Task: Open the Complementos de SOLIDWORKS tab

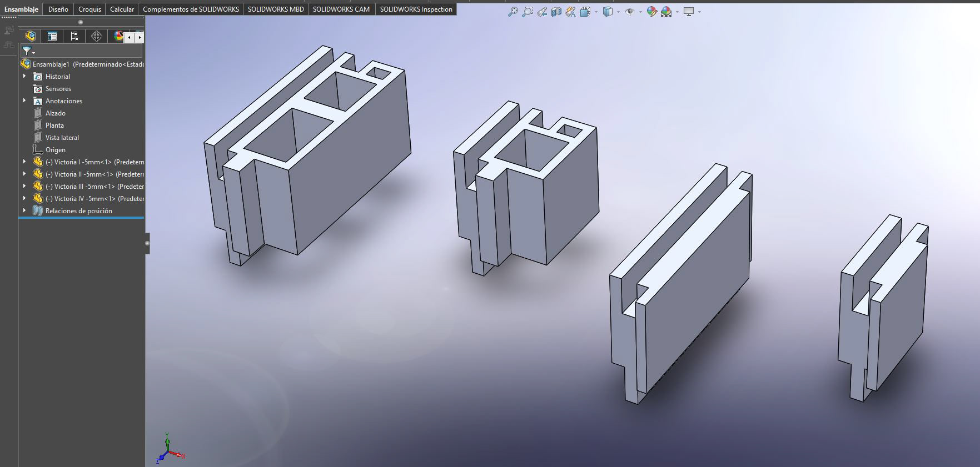Action: pos(191,9)
